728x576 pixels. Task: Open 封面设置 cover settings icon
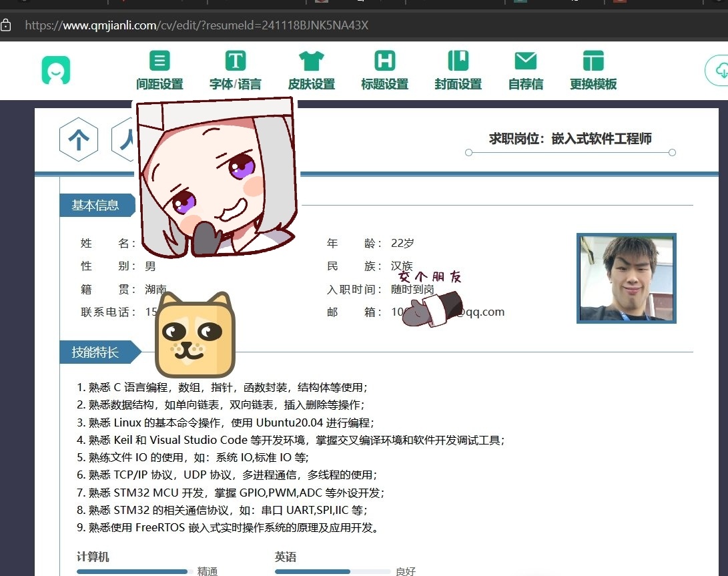[x=458, y=61]
